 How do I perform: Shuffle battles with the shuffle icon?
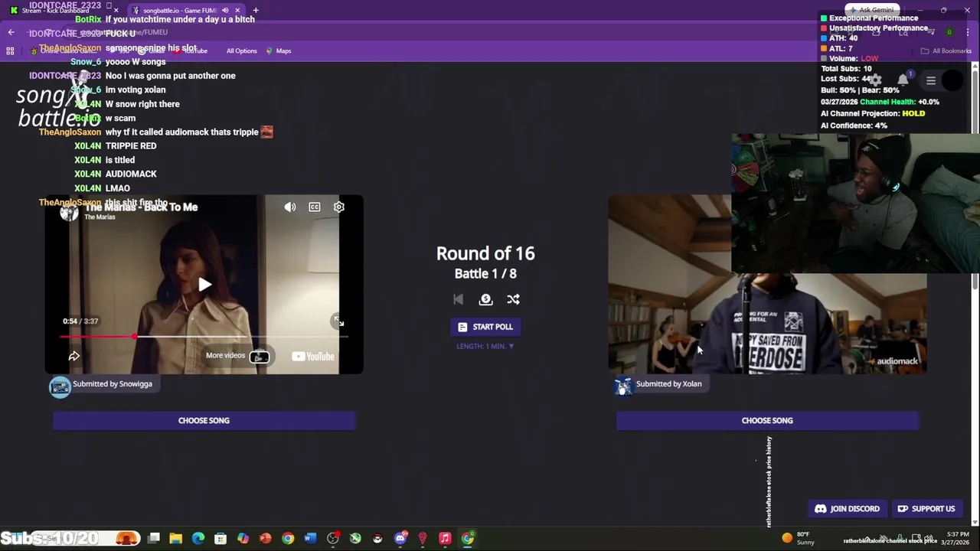[513, 299]
